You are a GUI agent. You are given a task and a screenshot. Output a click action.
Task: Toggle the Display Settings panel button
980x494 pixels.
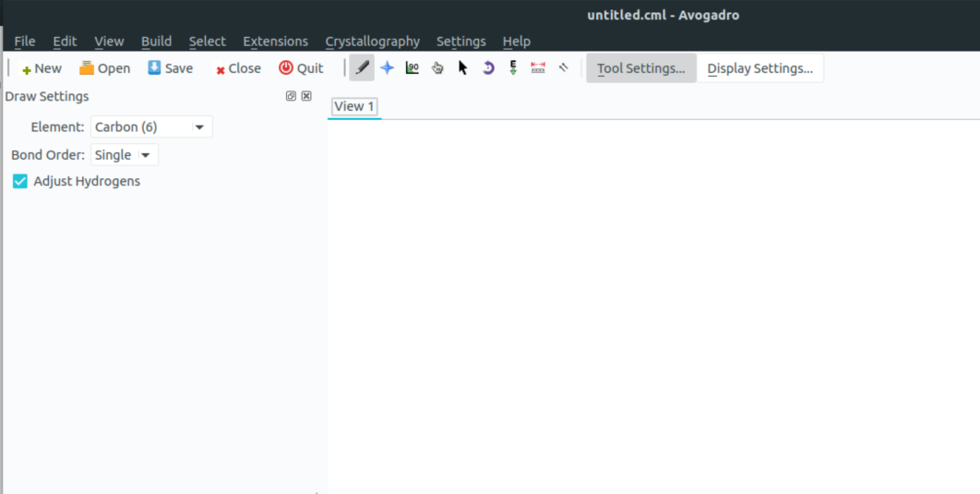pos(759,68)
